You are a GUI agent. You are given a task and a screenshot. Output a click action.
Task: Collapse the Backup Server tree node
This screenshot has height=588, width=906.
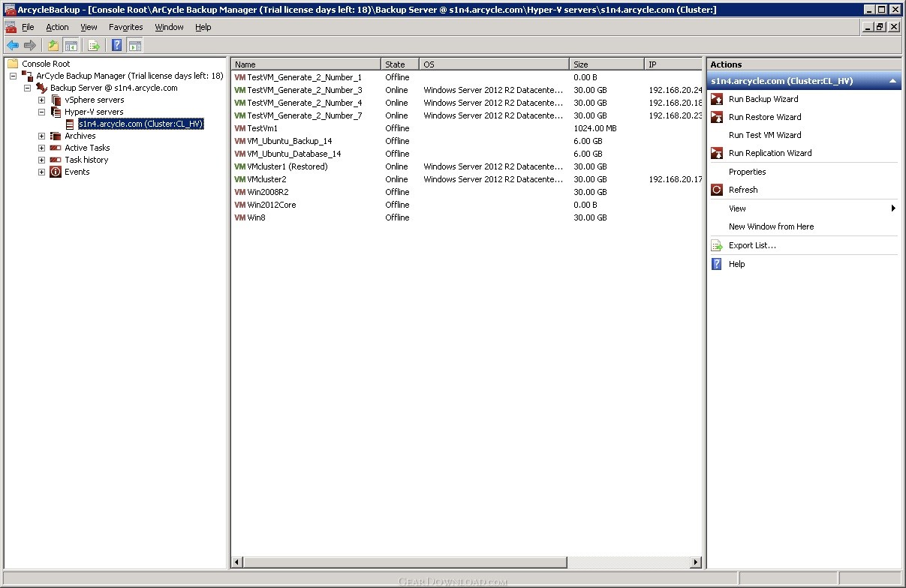27,88
